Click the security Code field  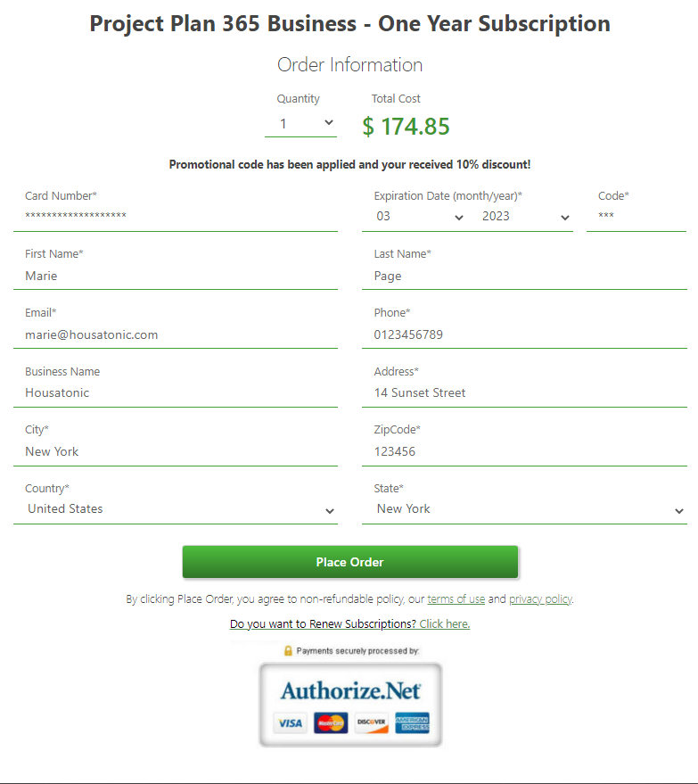point(636,217)
